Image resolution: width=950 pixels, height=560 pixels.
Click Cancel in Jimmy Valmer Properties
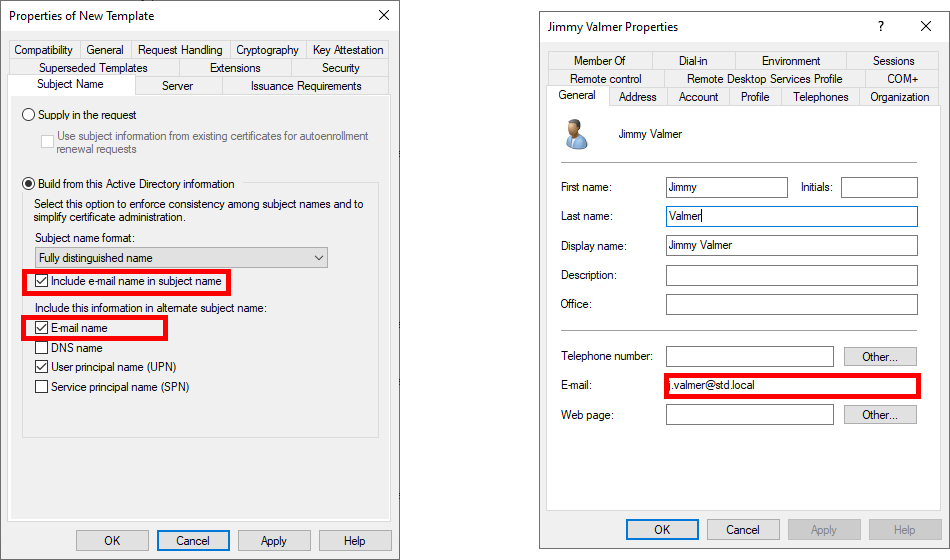coord(743,530)
